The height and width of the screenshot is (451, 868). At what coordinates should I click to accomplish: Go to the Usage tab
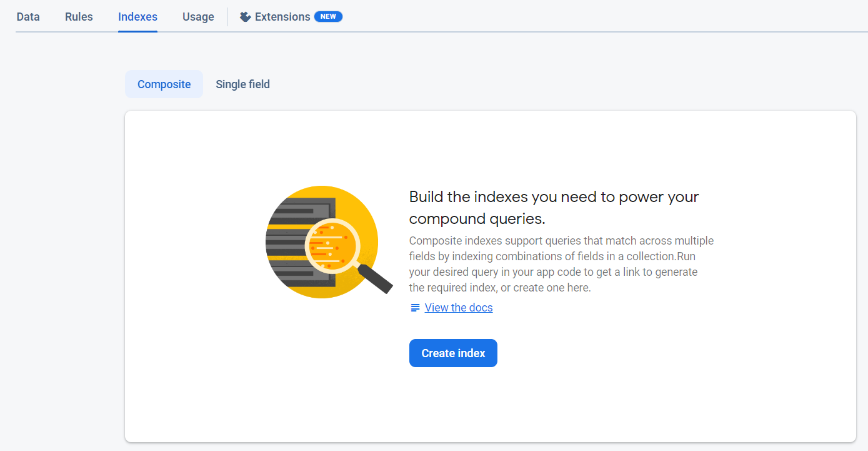point(198,17)
